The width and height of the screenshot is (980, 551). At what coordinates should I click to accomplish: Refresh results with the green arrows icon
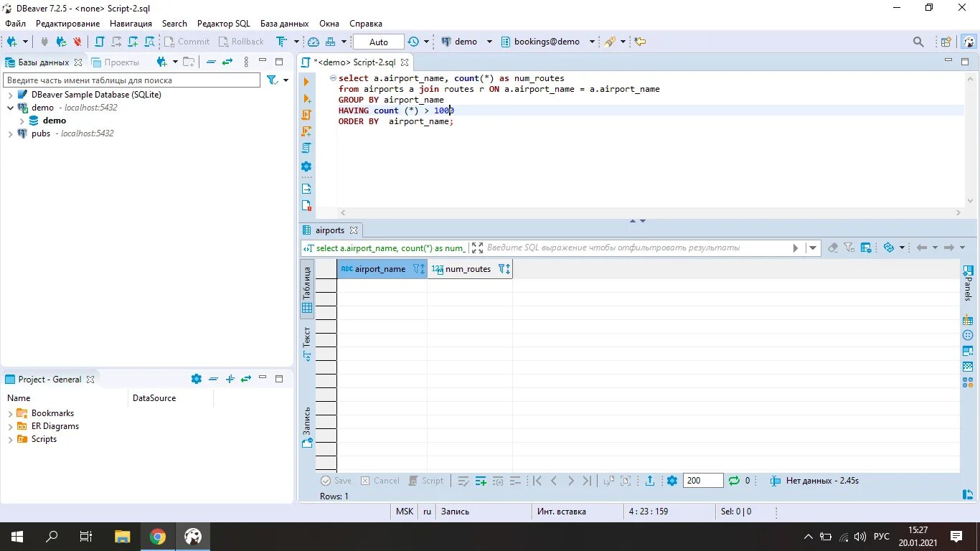click(734, 481)
